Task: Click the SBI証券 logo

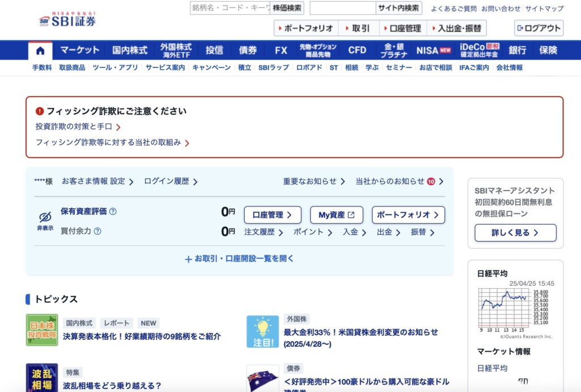Action: click(x=68, y=19)
